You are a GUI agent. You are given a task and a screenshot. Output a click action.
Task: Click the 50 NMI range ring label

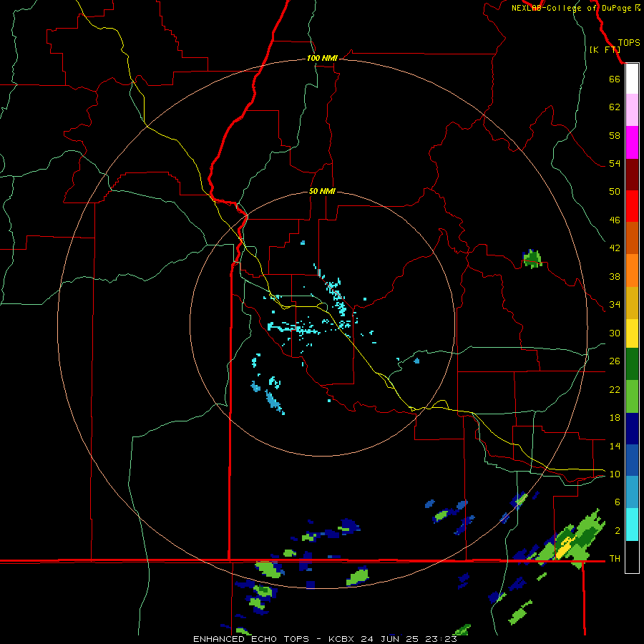click(322, 191)
